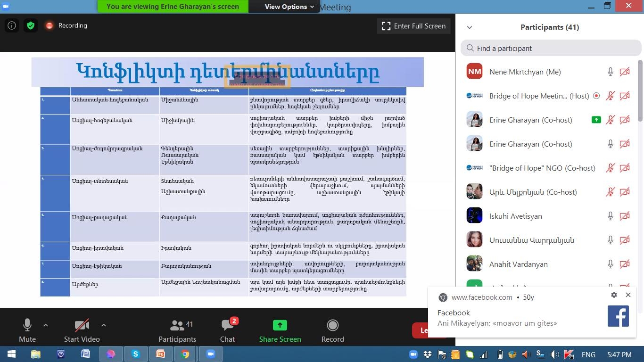
Task: Start your video from the toolbar
Action: pyautogui.click(x=82, y=331)
